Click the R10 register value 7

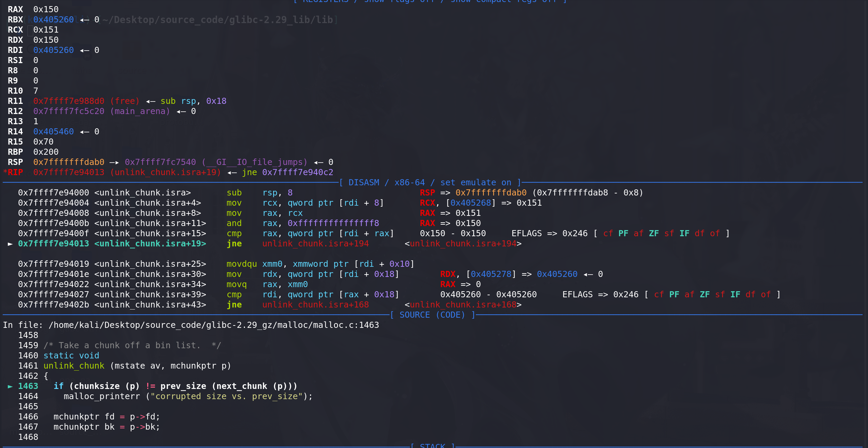pos(36,91)
